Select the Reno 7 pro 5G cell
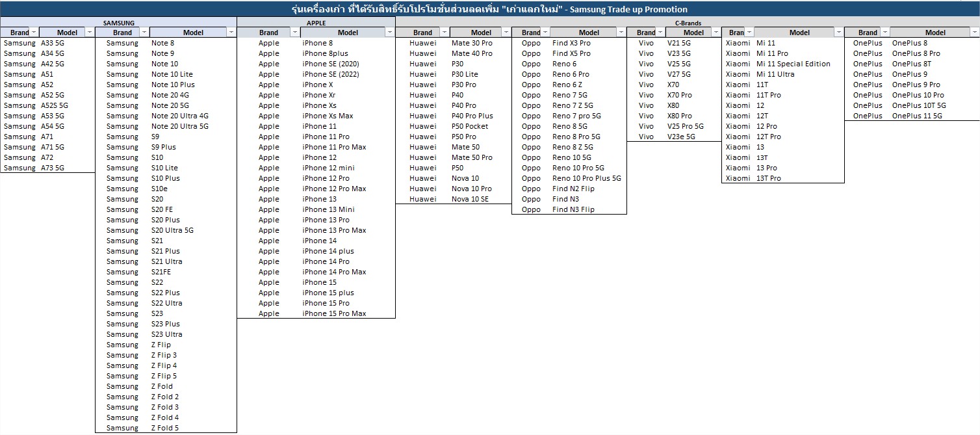The image size is (980, 435). (x=589, y=116)
